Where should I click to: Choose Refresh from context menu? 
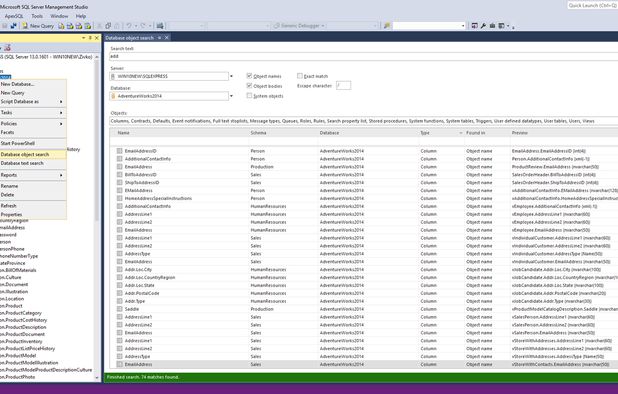(x=33, y=206)
